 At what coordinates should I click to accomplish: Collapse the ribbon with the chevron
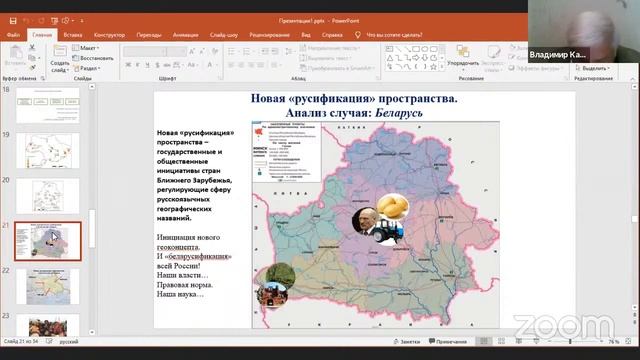(633, 78)
